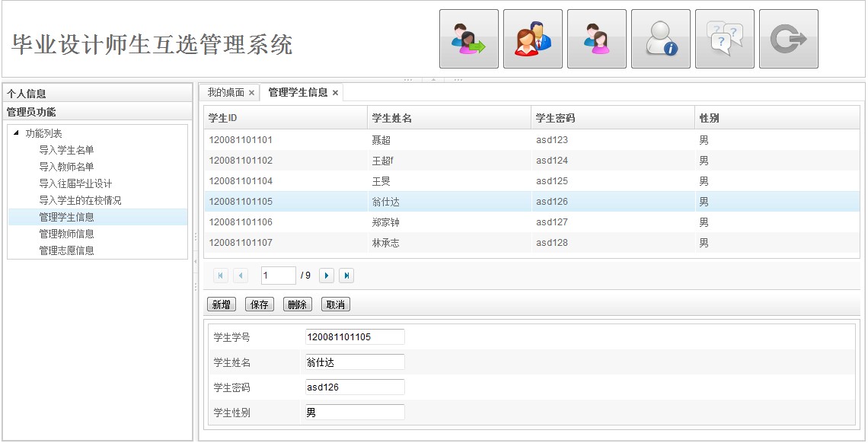Click the name cell 郑家钟
The height and width of the screenshot is (443, 868).
[x=386, y=222]
